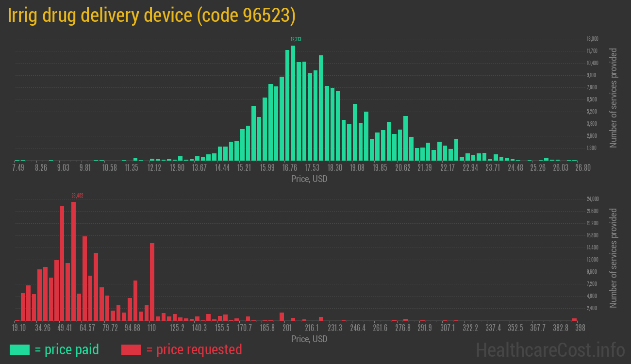Select the tallest green bar in the top chart

(x=293, y=103)
